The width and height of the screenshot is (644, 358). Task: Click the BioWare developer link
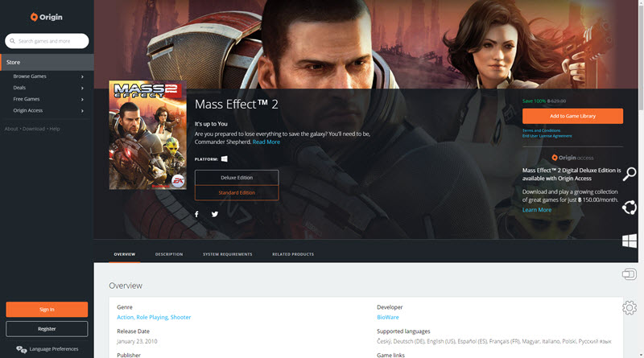click(388, 317)
